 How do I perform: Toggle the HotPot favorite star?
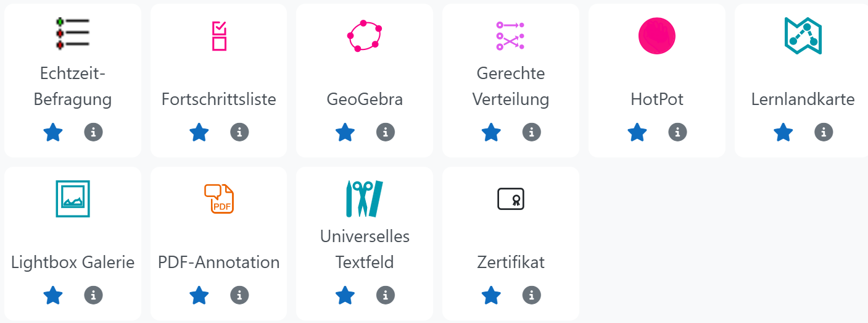pyautogui.click(x=637, y=132)
